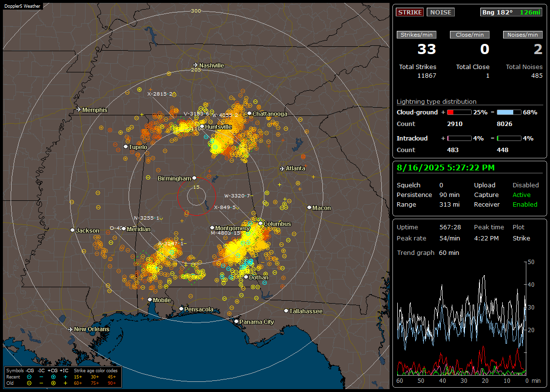
Task: Click the Panama City marker dot
Action: [236, 321]
